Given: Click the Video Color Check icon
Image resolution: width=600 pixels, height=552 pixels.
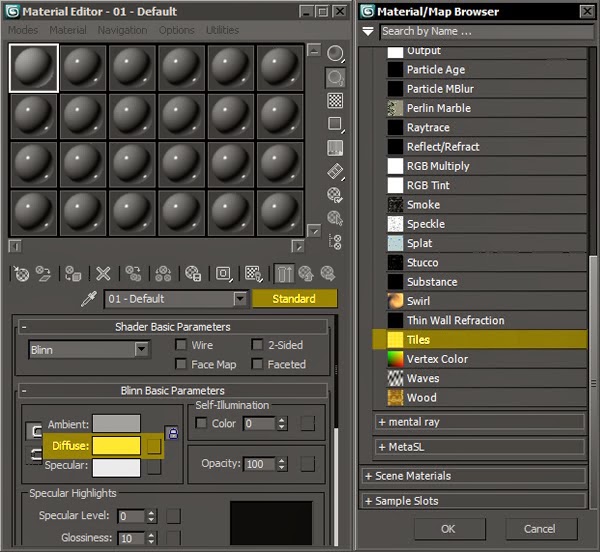Looking at the screenshot, I should point(335,148).
